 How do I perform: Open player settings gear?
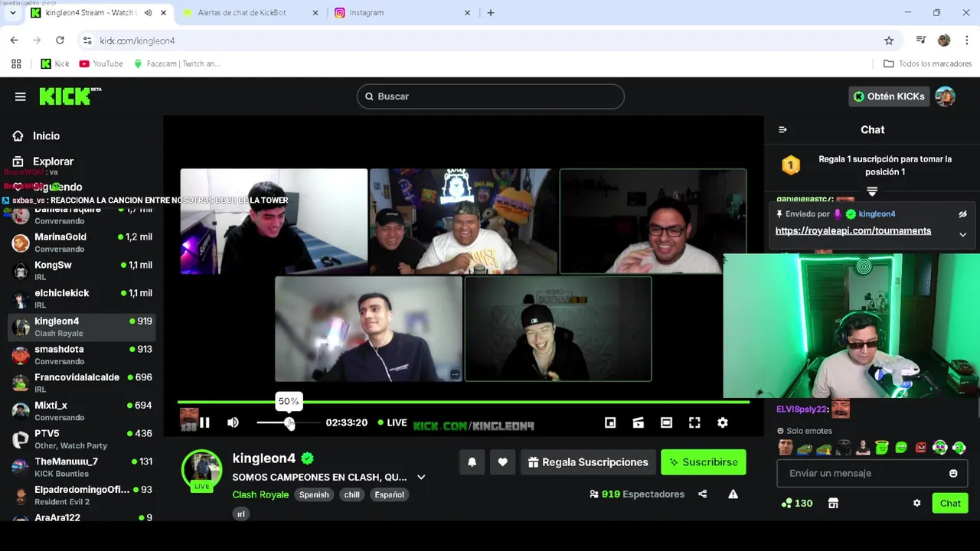click(722, 422)
